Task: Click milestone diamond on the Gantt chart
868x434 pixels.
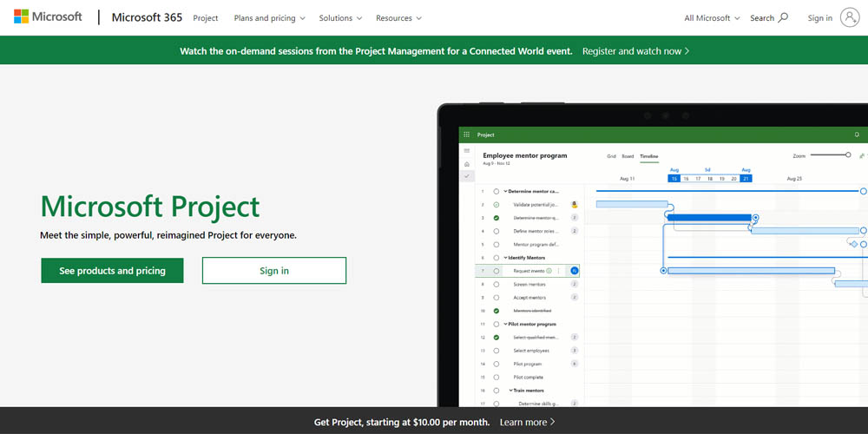Action: point(853,244)
